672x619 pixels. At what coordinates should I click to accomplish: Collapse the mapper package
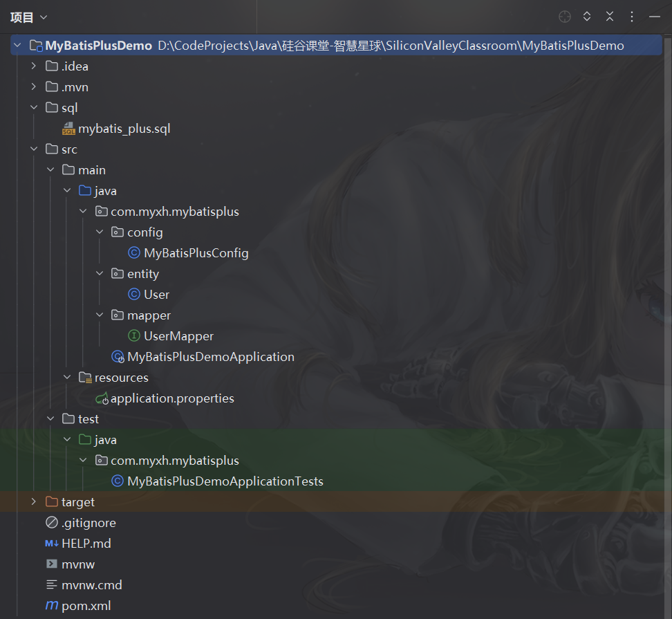[x=100, y=315]
